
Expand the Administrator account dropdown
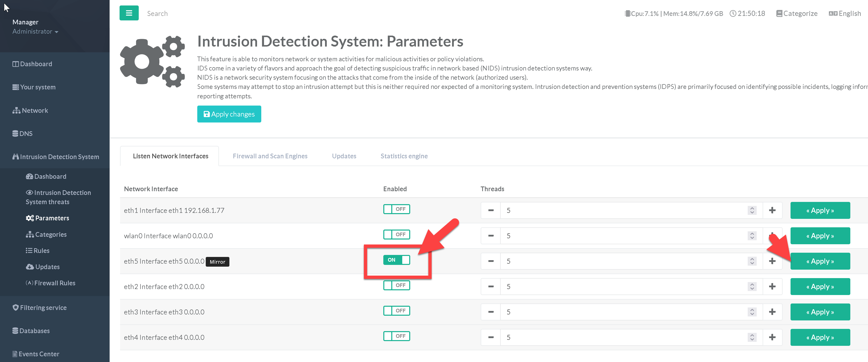click(x=35, y=31)
